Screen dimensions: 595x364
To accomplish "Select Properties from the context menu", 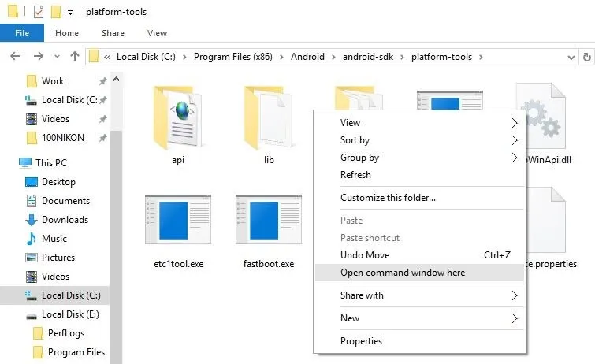I will [x=361, y=341].
